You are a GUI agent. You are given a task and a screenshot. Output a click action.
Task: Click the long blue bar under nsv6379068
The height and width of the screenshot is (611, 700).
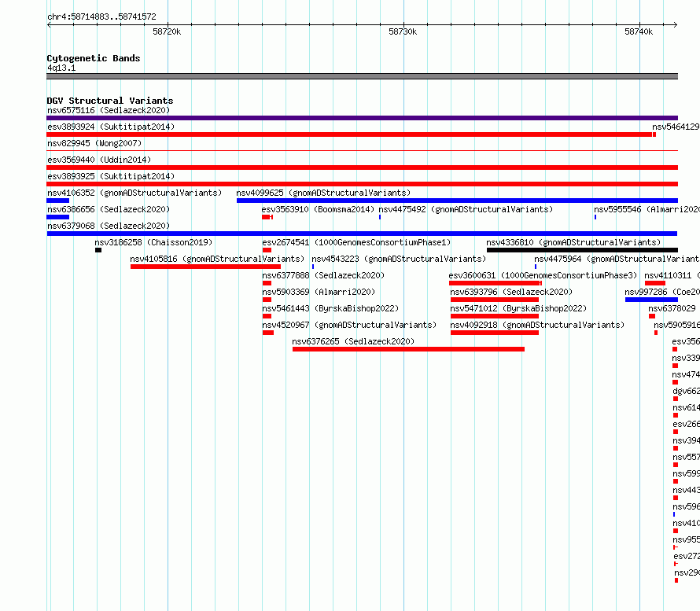click(362, 234)
